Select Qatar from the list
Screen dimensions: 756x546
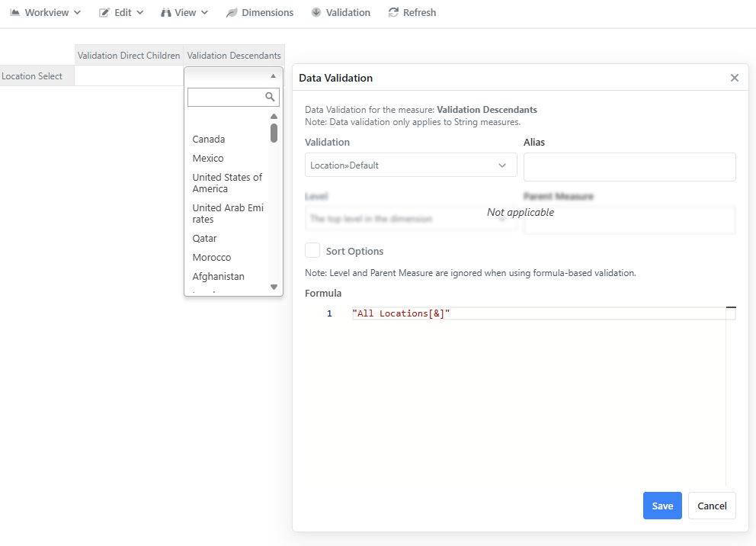[x=204, y=238]
